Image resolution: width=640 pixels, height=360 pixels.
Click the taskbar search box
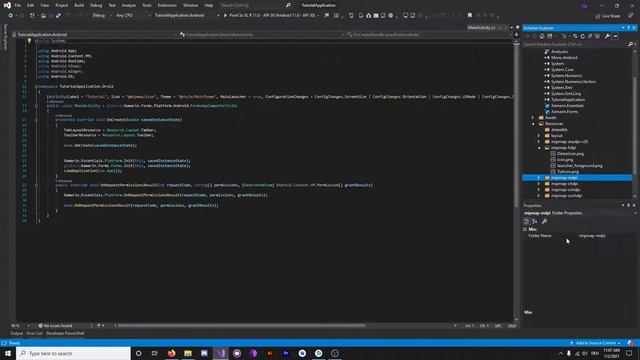tap(73, 353)
